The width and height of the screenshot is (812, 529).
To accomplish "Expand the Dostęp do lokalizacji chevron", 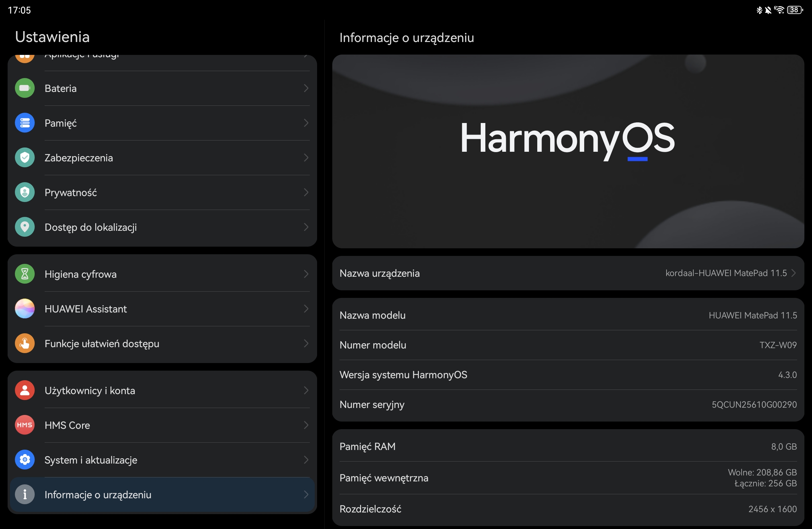I will [x=306, y=227].
